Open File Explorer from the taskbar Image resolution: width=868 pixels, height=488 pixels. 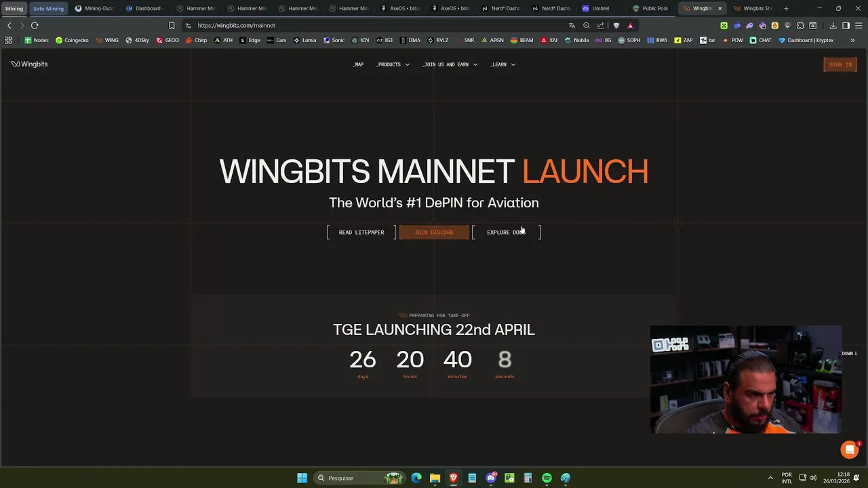(x=435, y=478)
